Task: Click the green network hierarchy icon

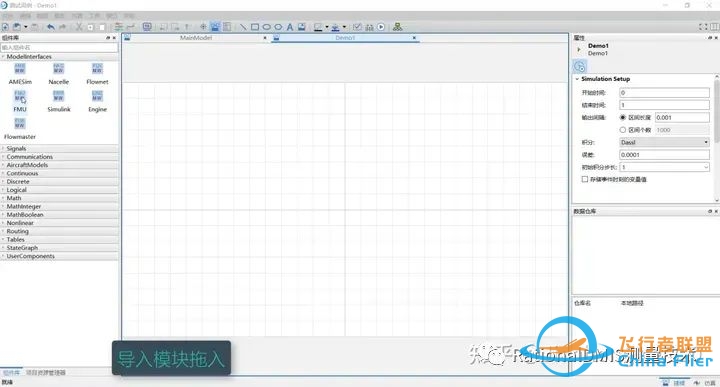Action: pos(397,27)
